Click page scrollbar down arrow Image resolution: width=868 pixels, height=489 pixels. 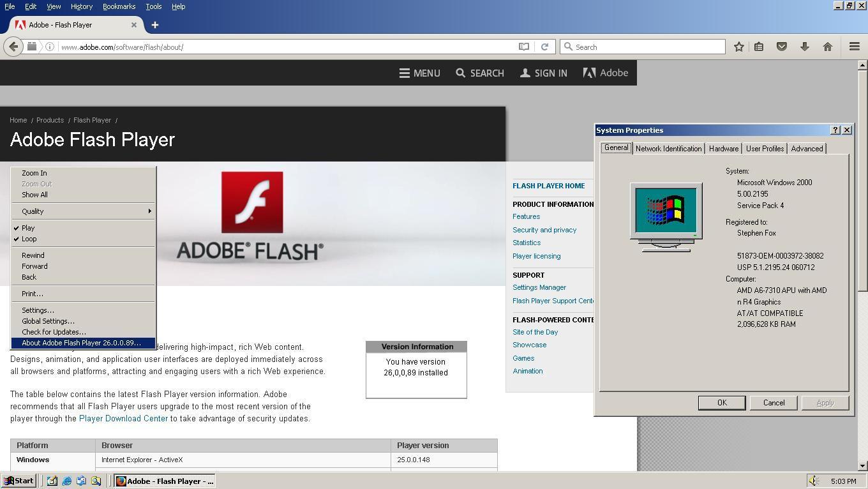pyautogui.click(x=862, y=466)
